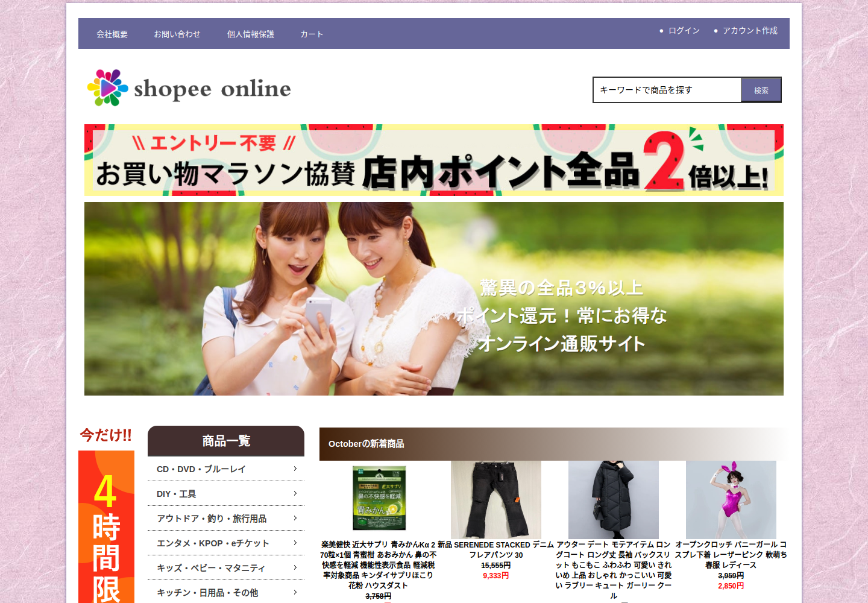Open the pink bunny girl costume thumbnail
The image size is (868, 603).
click(731, 500)
